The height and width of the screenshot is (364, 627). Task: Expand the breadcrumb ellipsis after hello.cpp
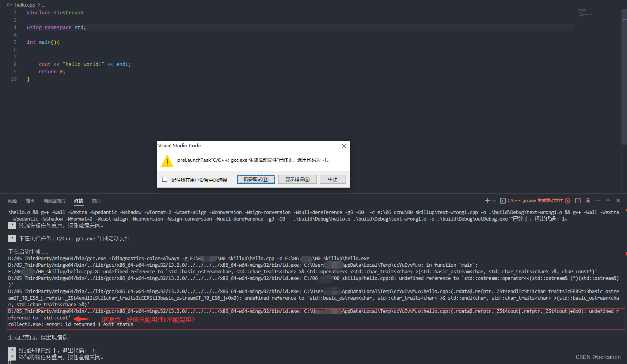click(43, 5)
